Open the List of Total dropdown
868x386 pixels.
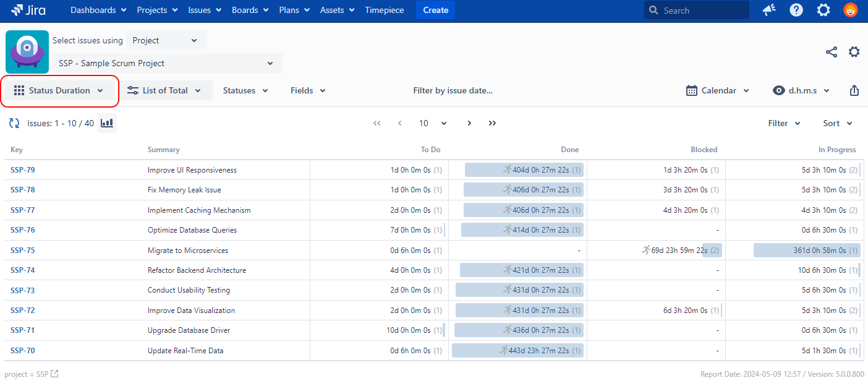tap(164, 90)
